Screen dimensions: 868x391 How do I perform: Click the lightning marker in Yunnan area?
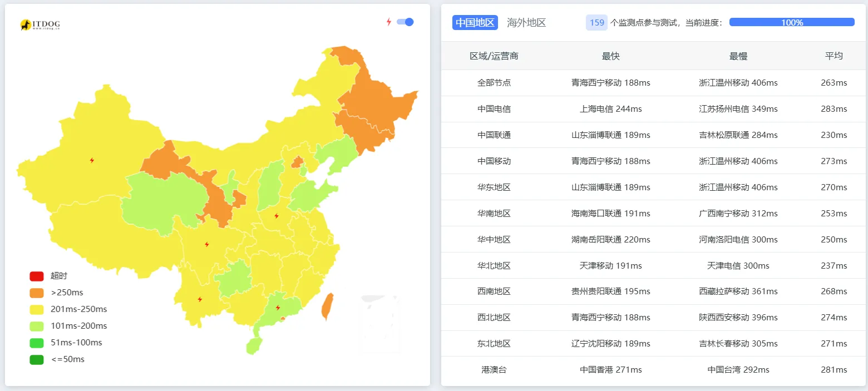click(200, 299)
